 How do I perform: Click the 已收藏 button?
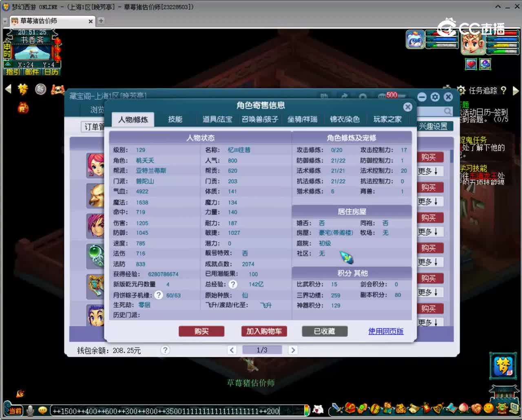click(x=325, y=332)
